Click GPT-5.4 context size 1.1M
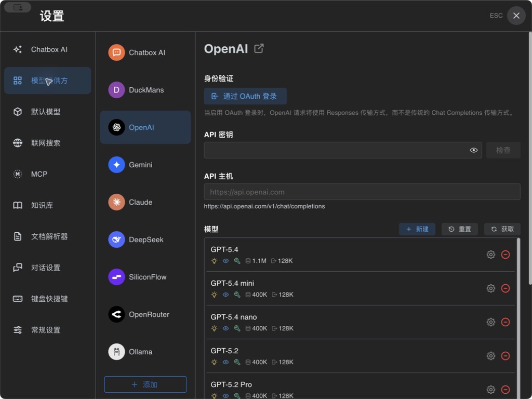 (256, 261)
